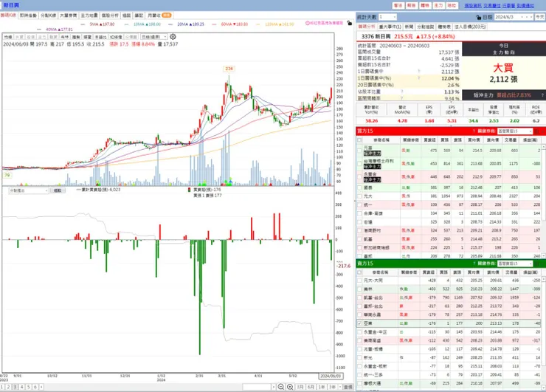Open the 到價通知 link
This screenshot has height=392, width=546.
click(525, 6)
